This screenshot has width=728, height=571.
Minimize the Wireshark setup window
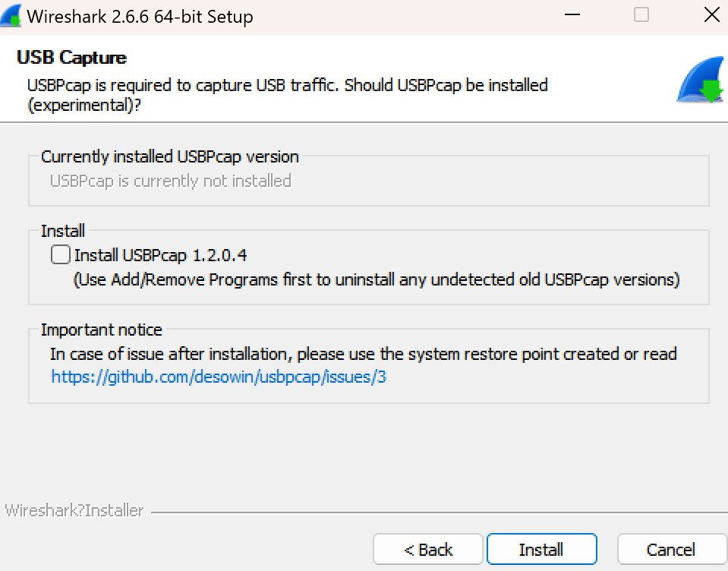coord(573,15)
